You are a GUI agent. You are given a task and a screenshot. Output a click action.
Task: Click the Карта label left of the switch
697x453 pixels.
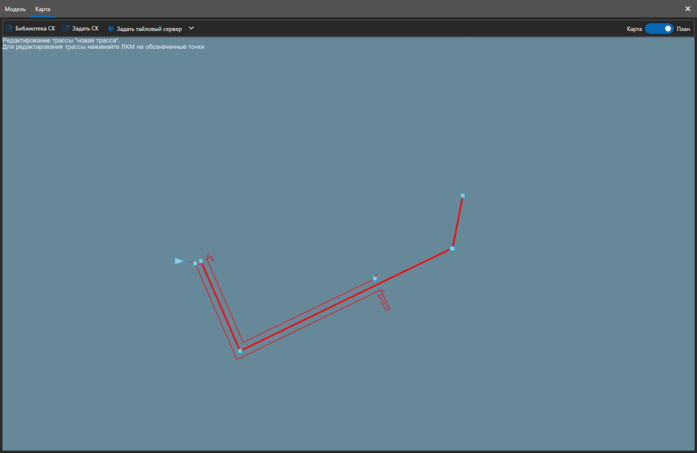click(634, 29)
